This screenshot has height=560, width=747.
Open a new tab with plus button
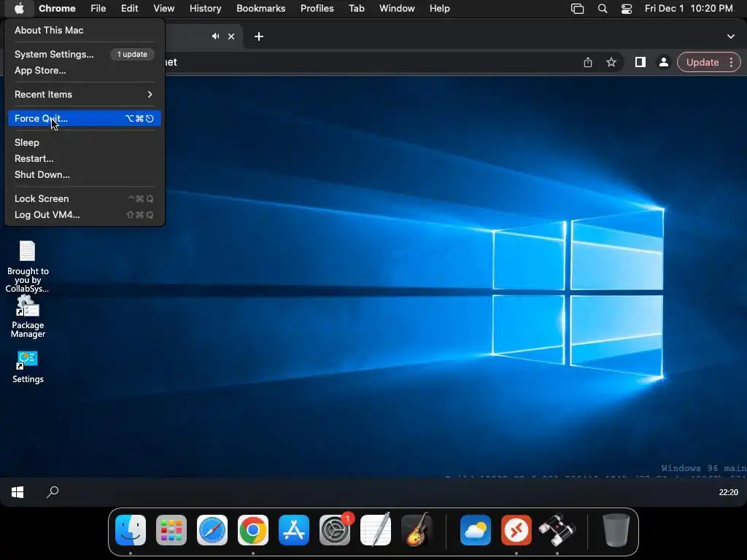point(259,36)
